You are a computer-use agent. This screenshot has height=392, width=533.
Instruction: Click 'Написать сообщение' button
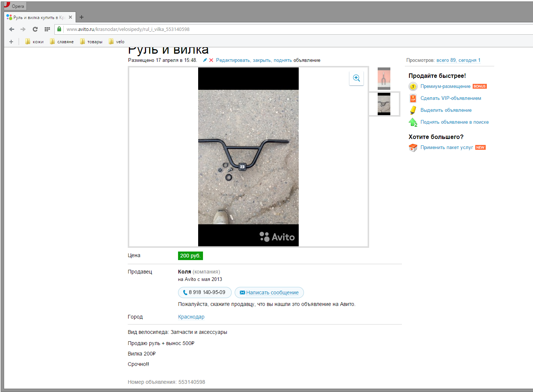269,293
